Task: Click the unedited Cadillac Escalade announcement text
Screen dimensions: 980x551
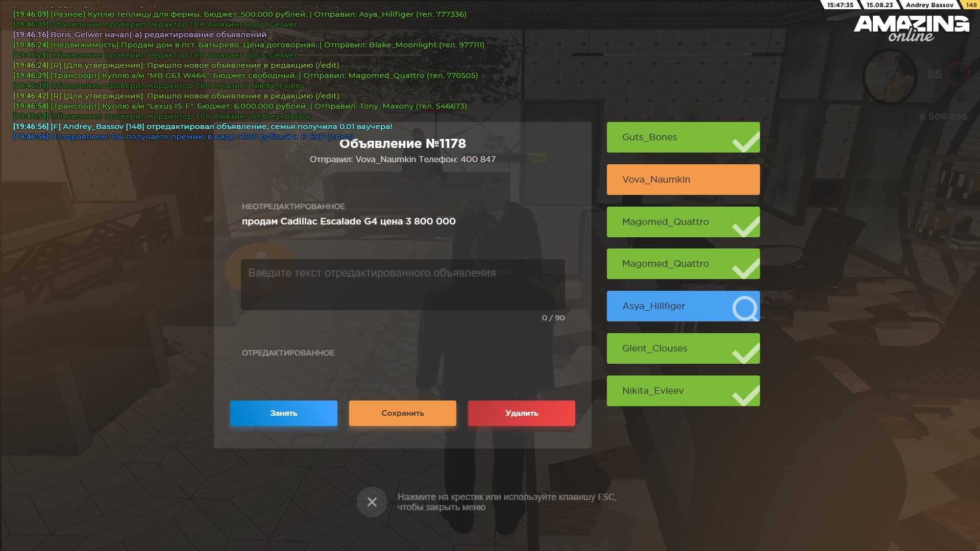Action: (x=349, y=221)
